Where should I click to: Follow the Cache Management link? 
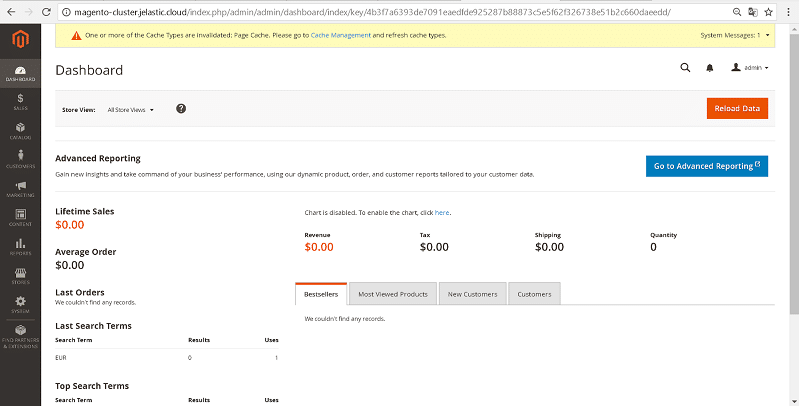pos(340,35)
